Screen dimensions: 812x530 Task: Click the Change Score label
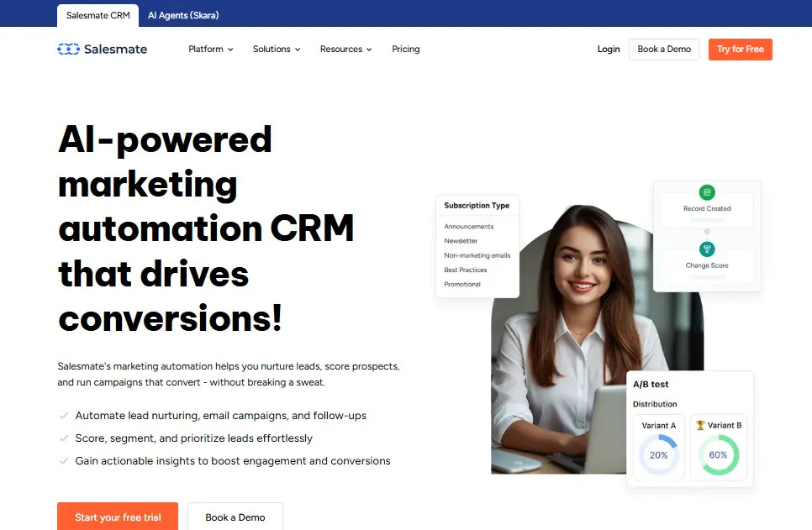pos(707,265)
